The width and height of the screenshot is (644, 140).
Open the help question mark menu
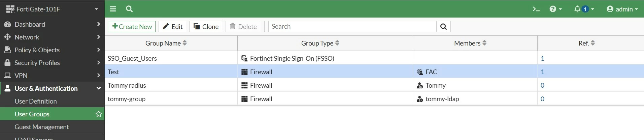555,9
